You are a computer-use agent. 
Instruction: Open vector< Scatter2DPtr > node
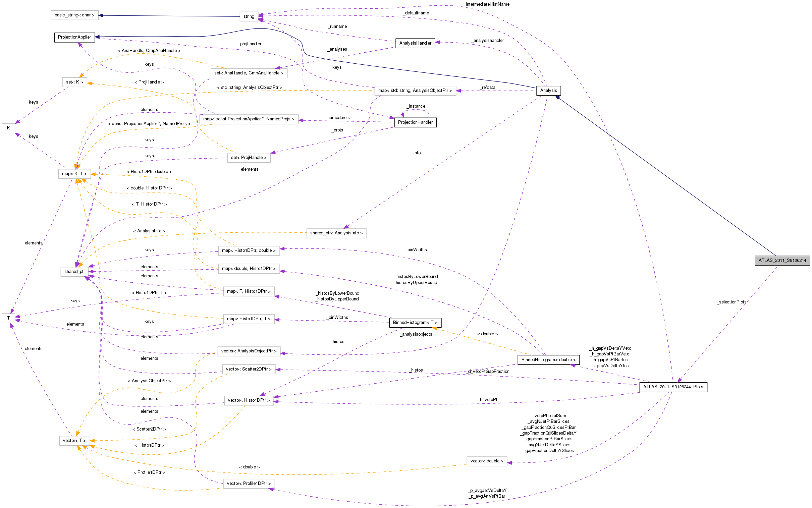click(x=249, y=370)
